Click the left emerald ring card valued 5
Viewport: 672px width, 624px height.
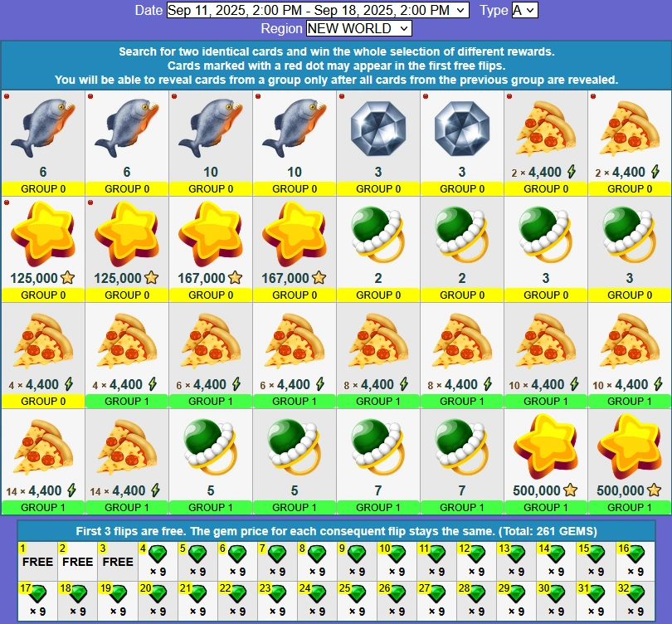(211, 462)
